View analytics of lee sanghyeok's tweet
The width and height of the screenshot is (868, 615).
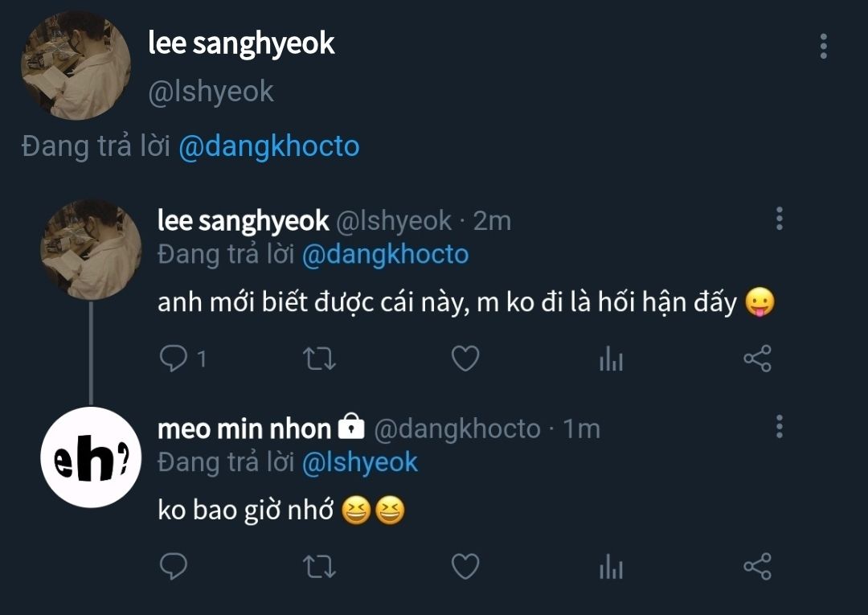click(x=611, y=359)
